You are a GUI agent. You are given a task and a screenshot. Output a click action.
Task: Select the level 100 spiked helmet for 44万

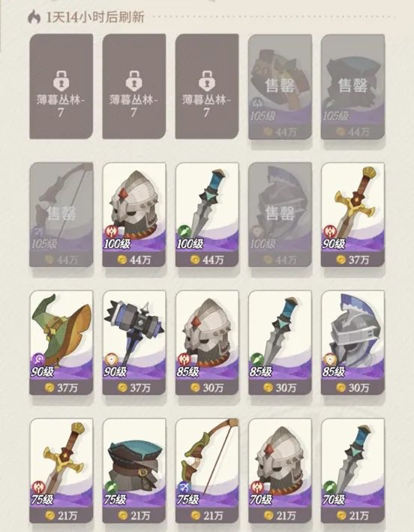point(134,215)
